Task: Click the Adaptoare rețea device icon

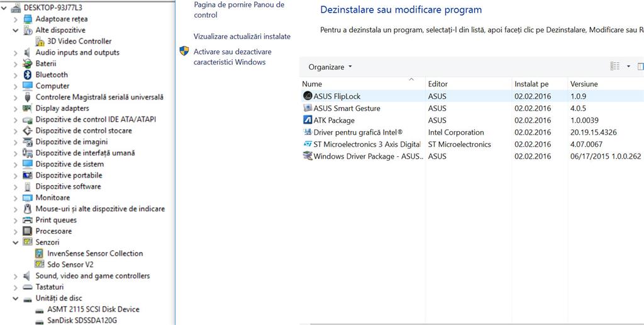Action: point(28,19)
